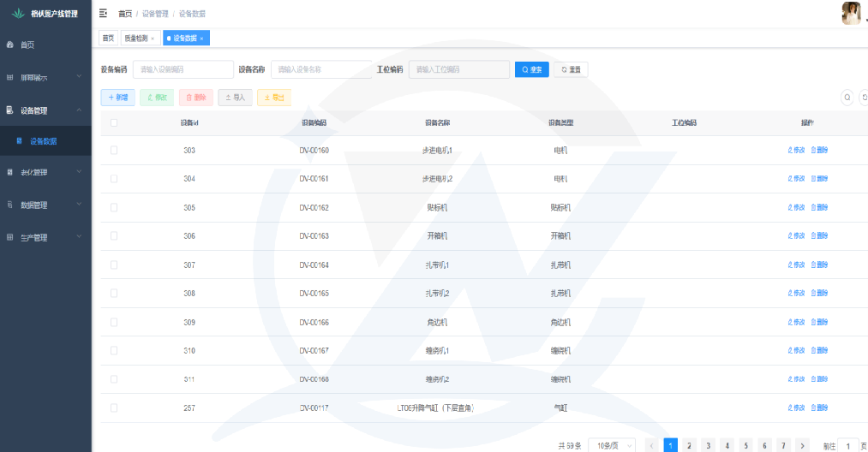Focus the 工位编码 input field
The image size is (868, 452).
click(459, 69)
